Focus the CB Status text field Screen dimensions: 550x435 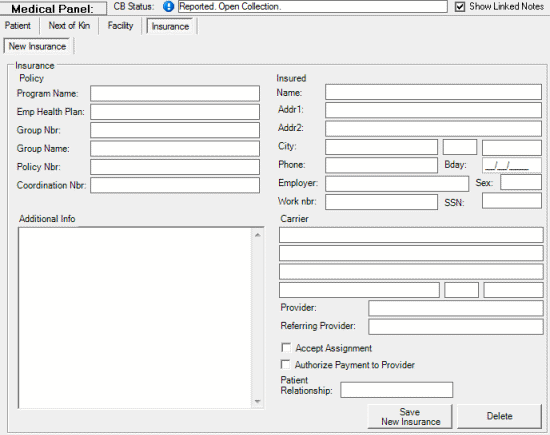click(313, 7)
